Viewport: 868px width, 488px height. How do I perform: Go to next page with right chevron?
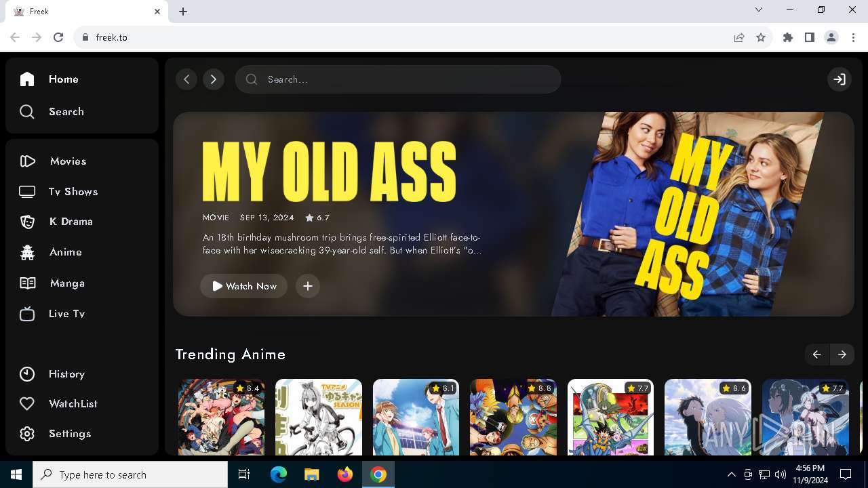coord(214,79)
